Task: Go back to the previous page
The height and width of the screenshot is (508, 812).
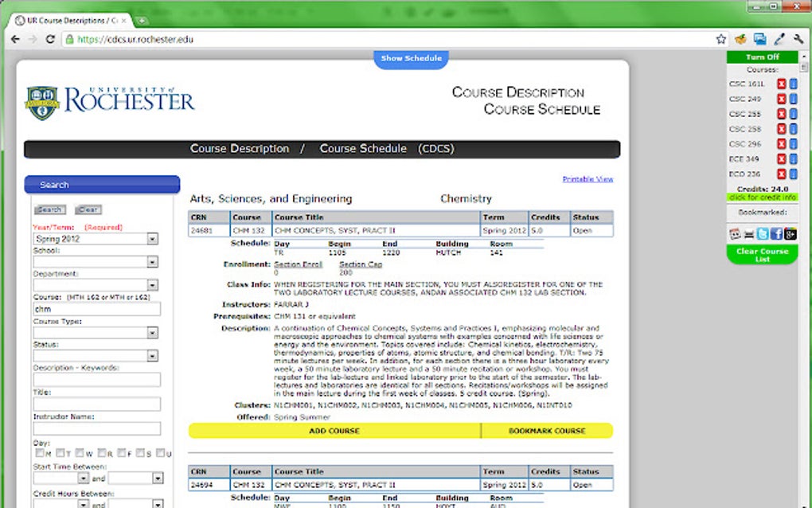Action: 16,39
